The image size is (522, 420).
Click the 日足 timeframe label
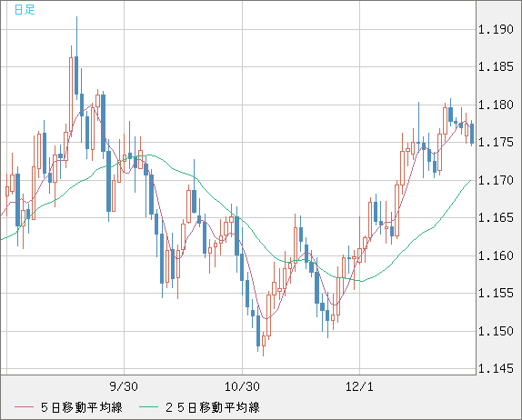[x=25, y=10]
